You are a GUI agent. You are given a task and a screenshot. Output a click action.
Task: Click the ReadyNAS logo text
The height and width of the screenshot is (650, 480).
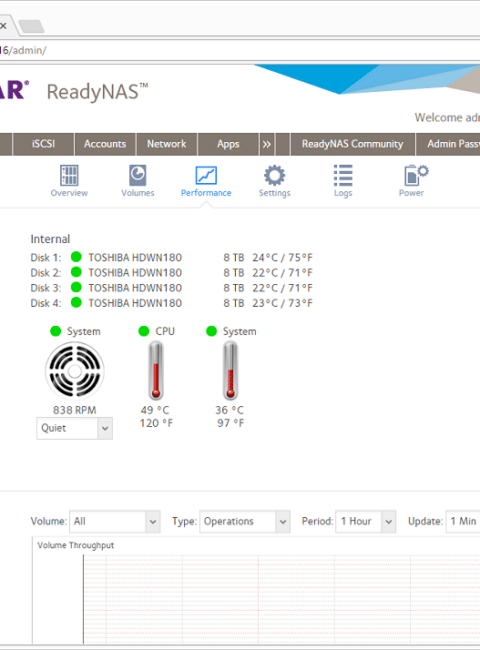97,92
